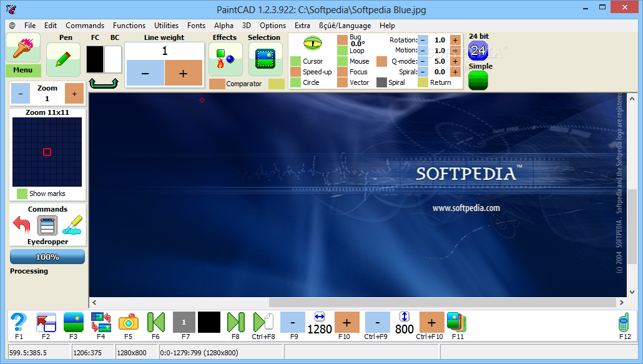643x364 pixels.
Task: Toggle the Spiral checkbox
Action: [382, 82]
